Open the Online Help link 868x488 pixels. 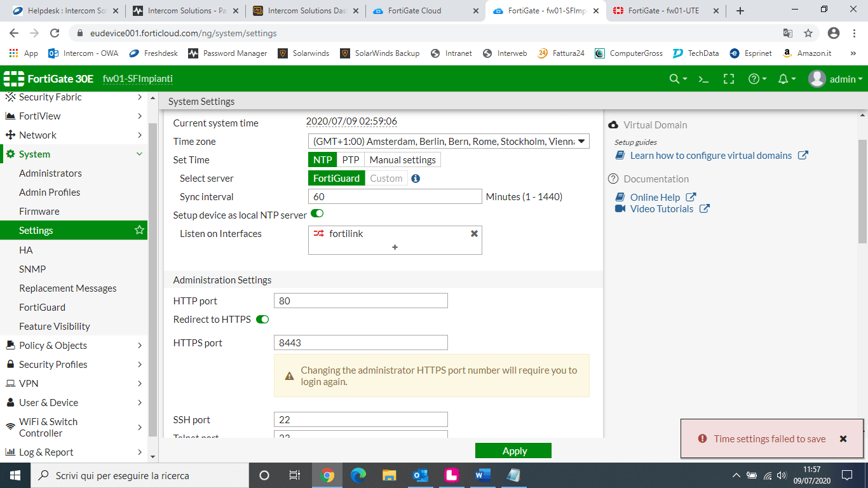(x=655, y=197)
